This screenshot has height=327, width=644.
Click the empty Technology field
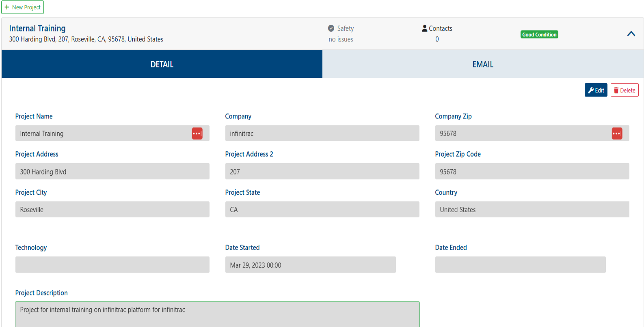pos(112,265)
